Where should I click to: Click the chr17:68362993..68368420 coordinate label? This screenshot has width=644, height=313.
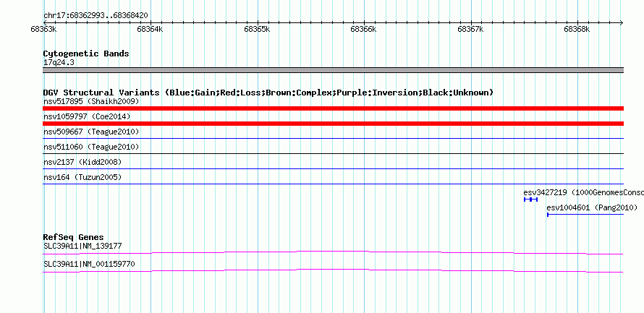96,16
